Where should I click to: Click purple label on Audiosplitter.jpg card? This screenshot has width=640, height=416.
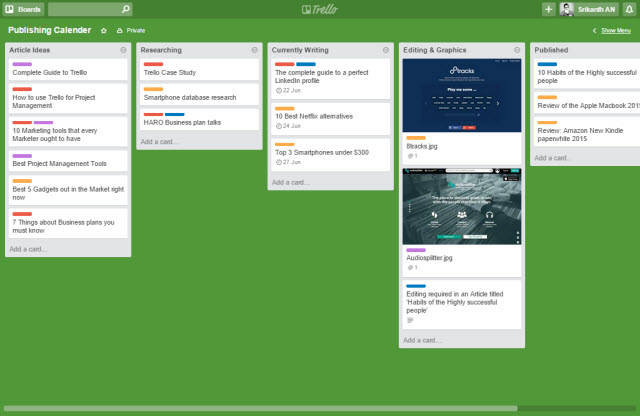pos(416,250)
